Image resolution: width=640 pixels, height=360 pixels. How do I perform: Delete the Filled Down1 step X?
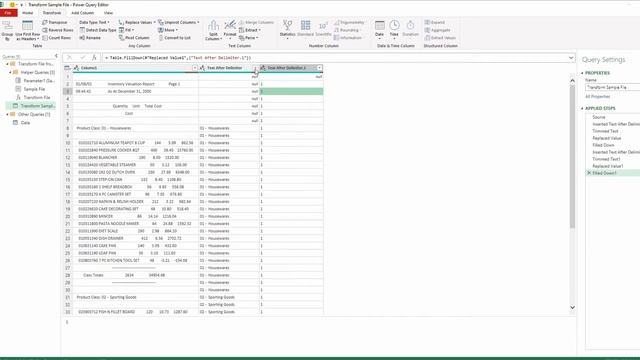tap(589, 173)
